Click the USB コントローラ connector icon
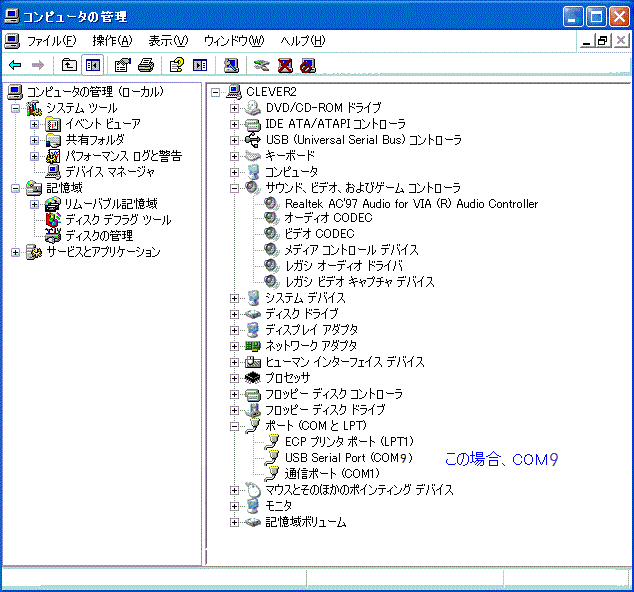Screen dimensions: 634x592 click(x=253, y=140)
